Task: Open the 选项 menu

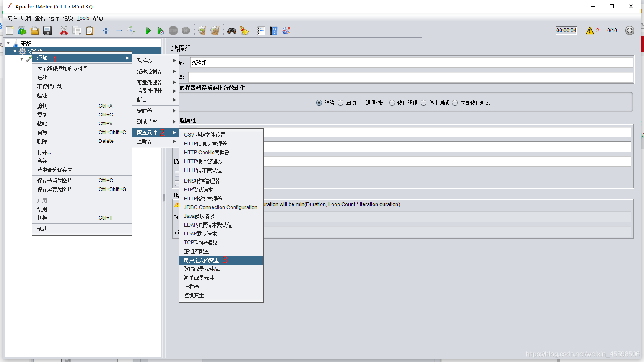Action: [x=68, y=18]
